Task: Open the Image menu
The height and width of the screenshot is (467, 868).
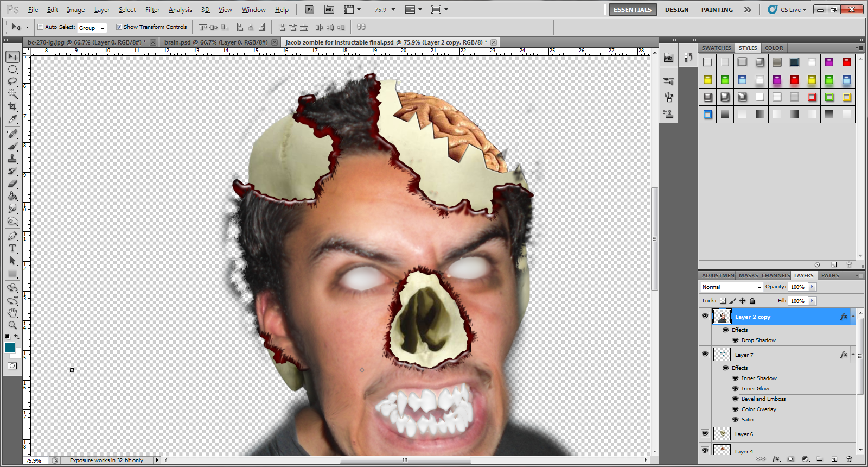Action: [x=76, y=10]
